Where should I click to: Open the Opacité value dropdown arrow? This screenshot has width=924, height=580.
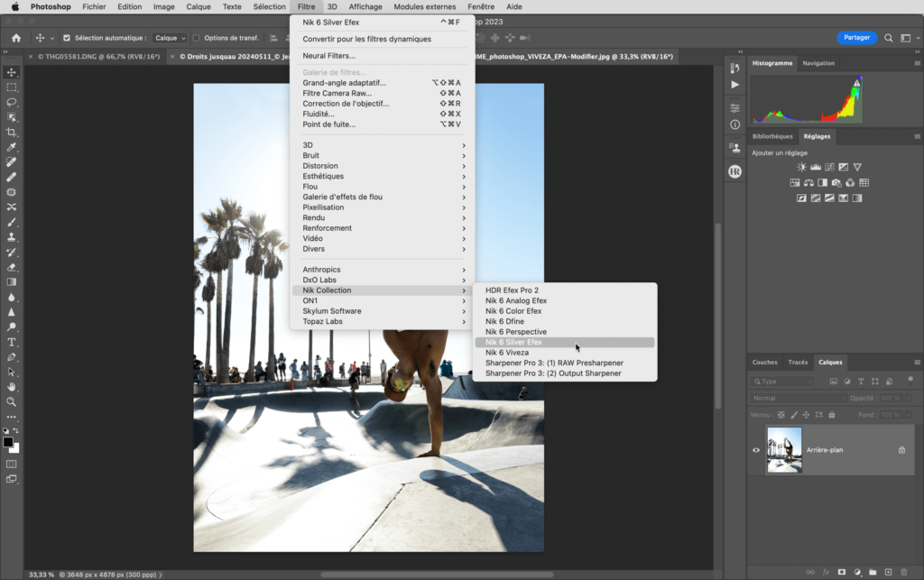pyautogui.click(x=908, y=398)
